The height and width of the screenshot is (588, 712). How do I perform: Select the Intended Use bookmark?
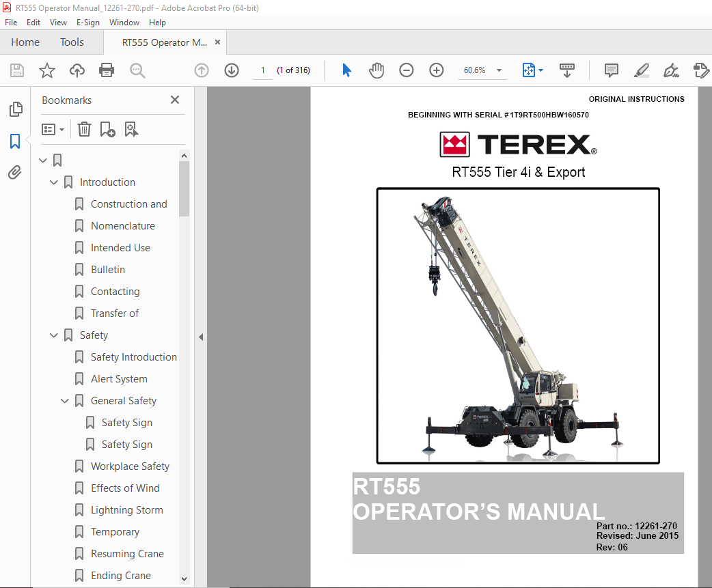point(122,247)
